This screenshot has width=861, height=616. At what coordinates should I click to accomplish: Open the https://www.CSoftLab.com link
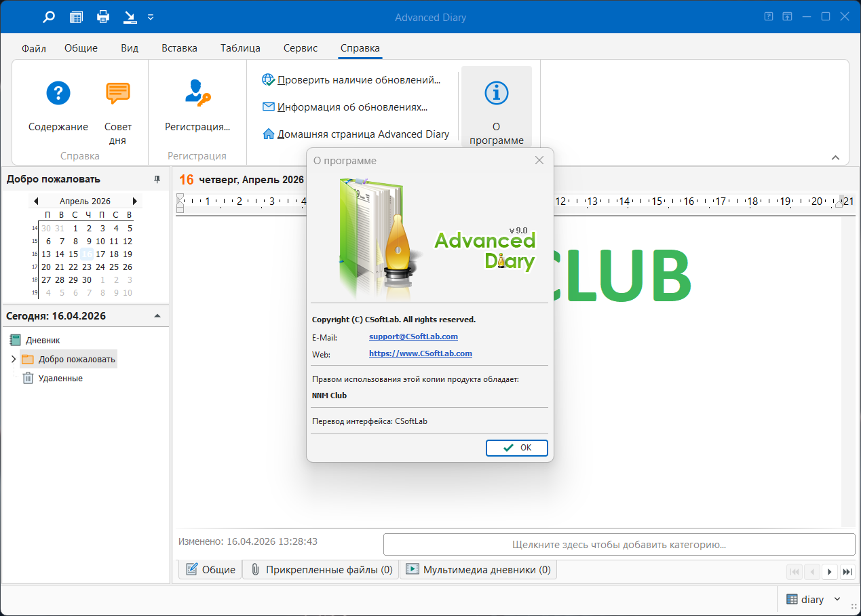(x=421, y=353)
